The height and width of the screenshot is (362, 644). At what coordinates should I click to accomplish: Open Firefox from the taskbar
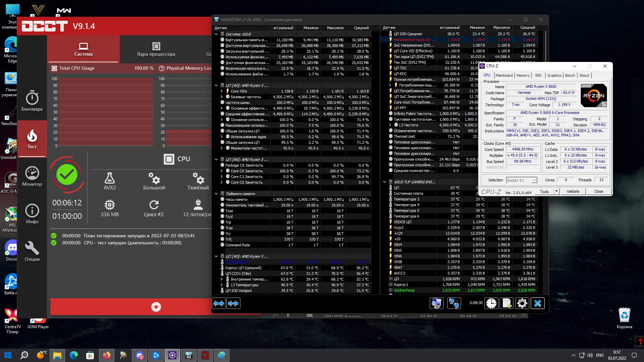pyautogui.click(x=107, y=355)
